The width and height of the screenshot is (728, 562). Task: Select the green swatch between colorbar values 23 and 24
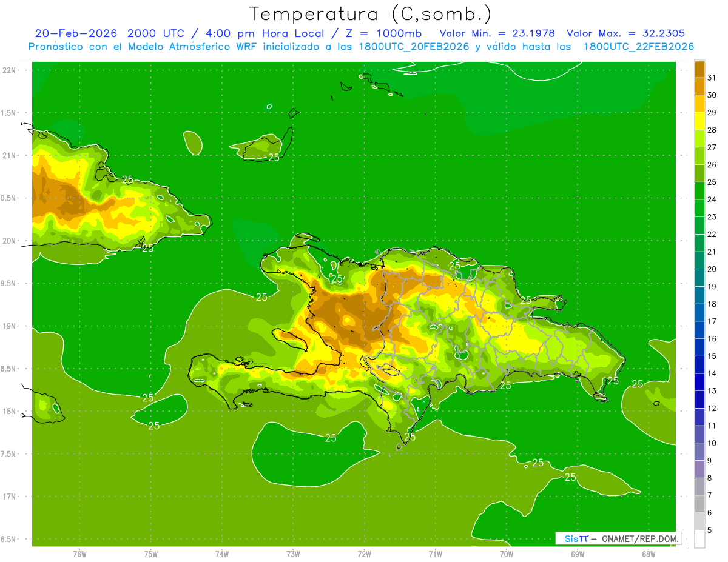tap(699, 209)
